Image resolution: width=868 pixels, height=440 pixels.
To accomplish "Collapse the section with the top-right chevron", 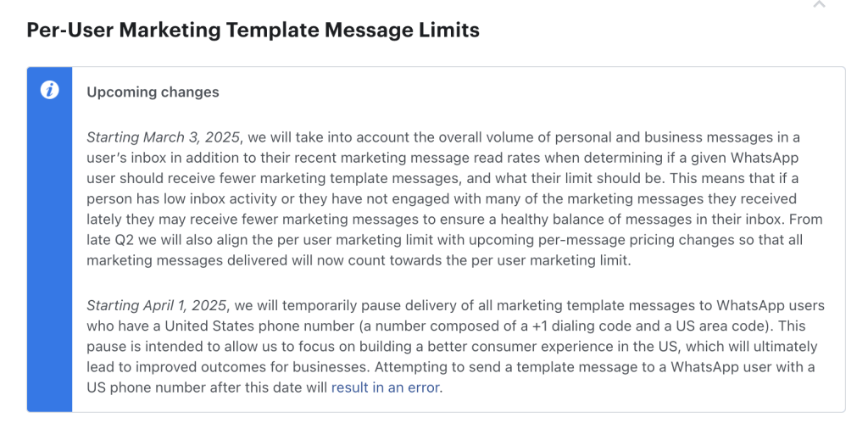I will [820, 4].
